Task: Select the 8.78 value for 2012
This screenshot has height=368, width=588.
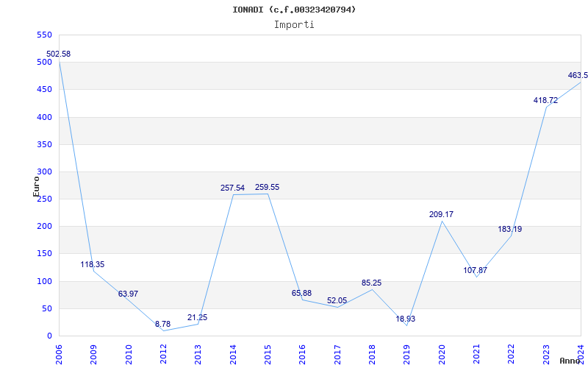Action: click(162, 324)
